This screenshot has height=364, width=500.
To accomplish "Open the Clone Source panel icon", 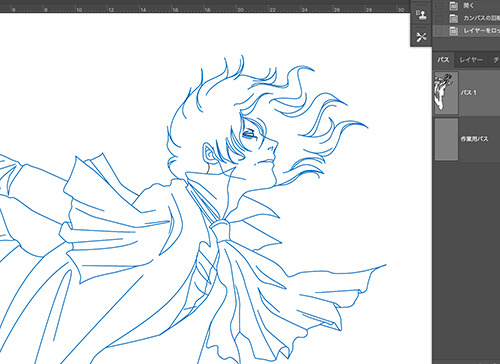I will (421, 15).
